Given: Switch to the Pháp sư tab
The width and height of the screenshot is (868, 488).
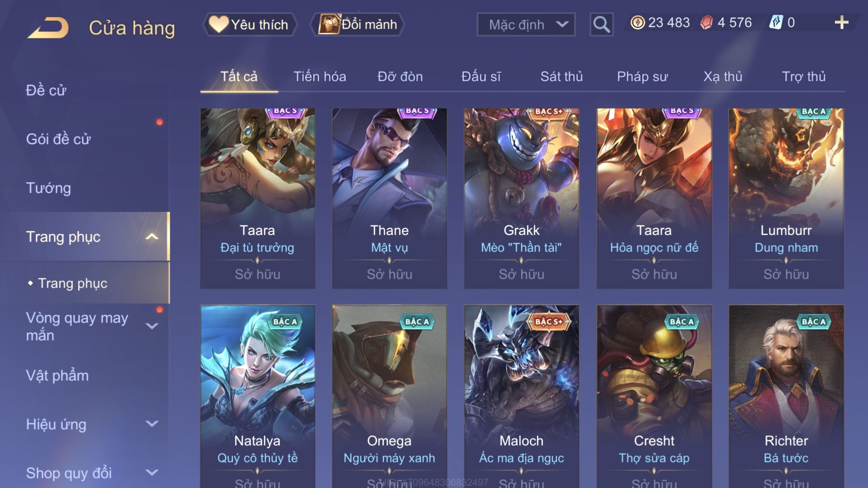Looking at the screenshot, I should pos(642,77).
